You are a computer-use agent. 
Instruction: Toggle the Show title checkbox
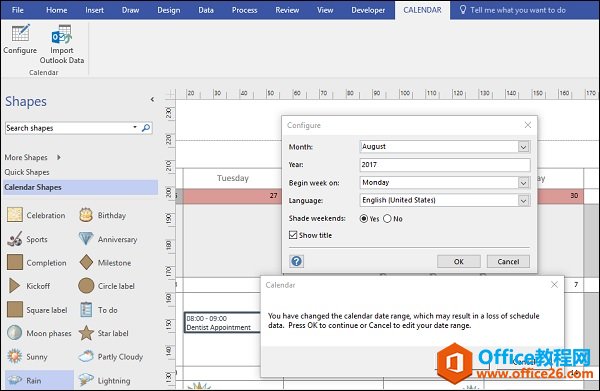coord(293,235)
